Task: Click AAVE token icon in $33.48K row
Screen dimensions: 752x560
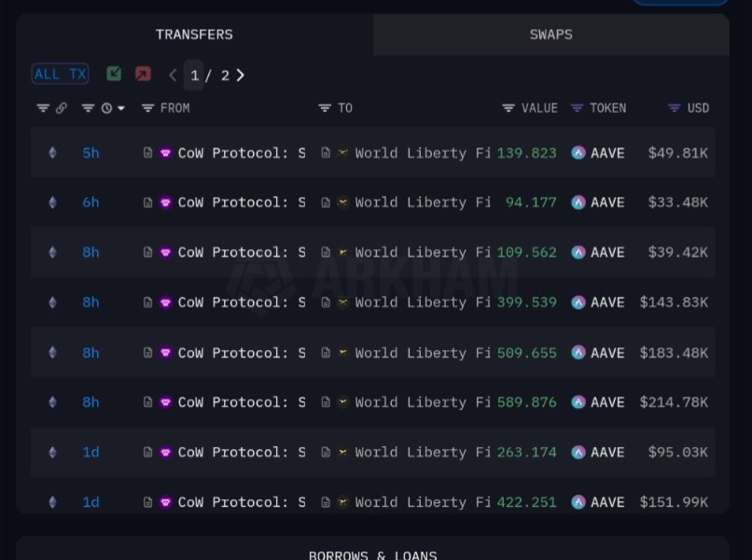Action: point(578,203)
